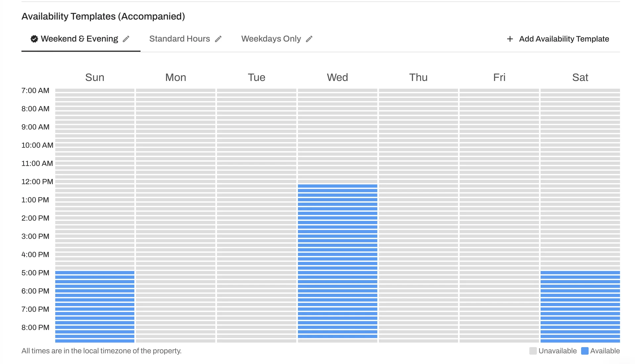The image size is (635, 364).
Task: Click the 7:00 AM time label
Action: click(x=35, y=90)
